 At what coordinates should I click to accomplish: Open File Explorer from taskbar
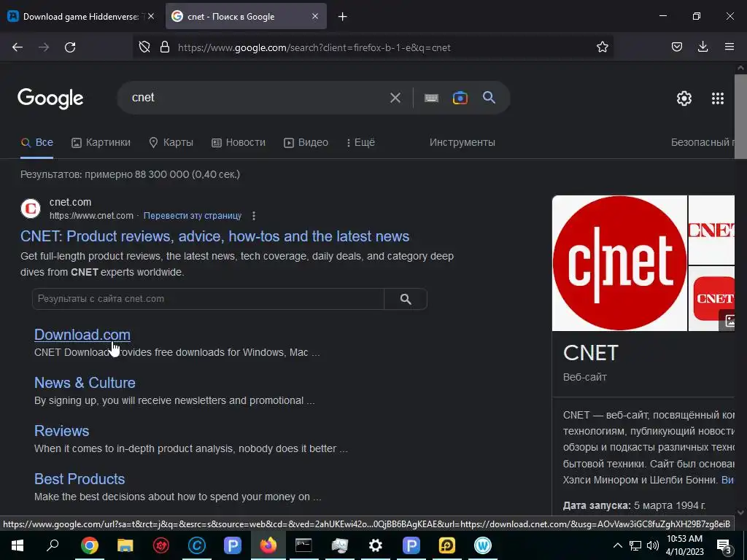tap(125, 545)
